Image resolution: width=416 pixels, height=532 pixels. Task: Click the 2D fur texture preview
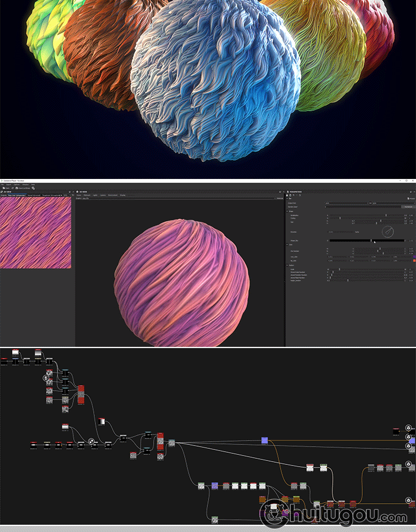35,233
